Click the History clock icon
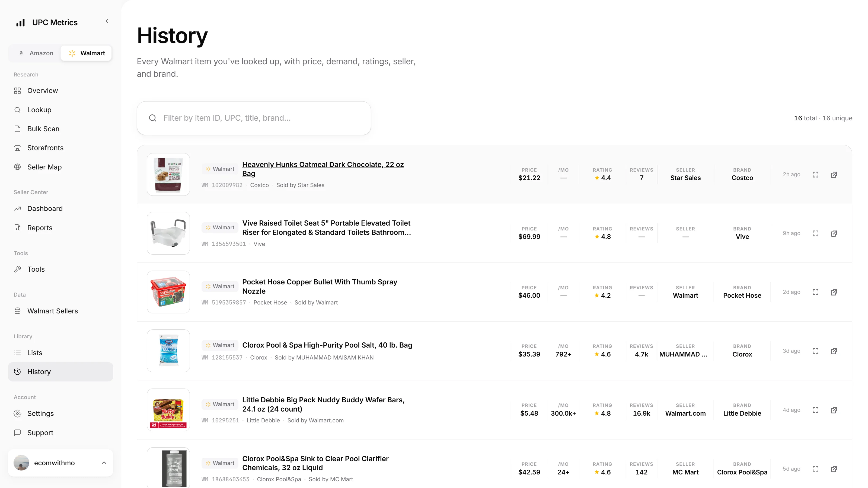868x488 pixels. (x=18, y=371)
